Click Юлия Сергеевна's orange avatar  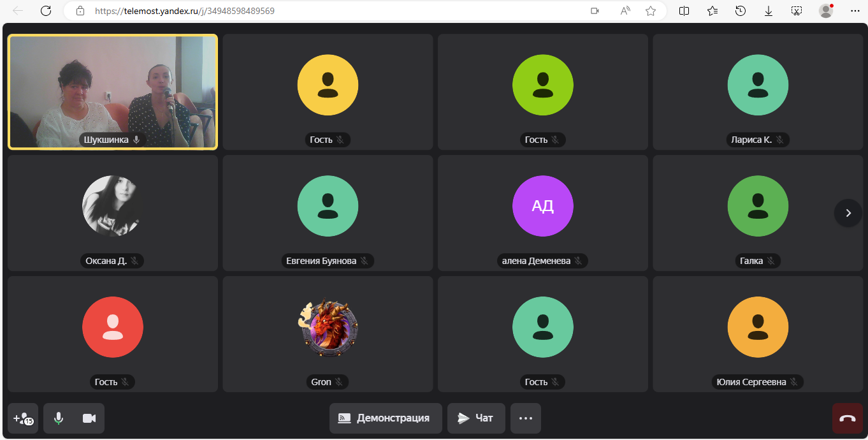coord(758,327)
